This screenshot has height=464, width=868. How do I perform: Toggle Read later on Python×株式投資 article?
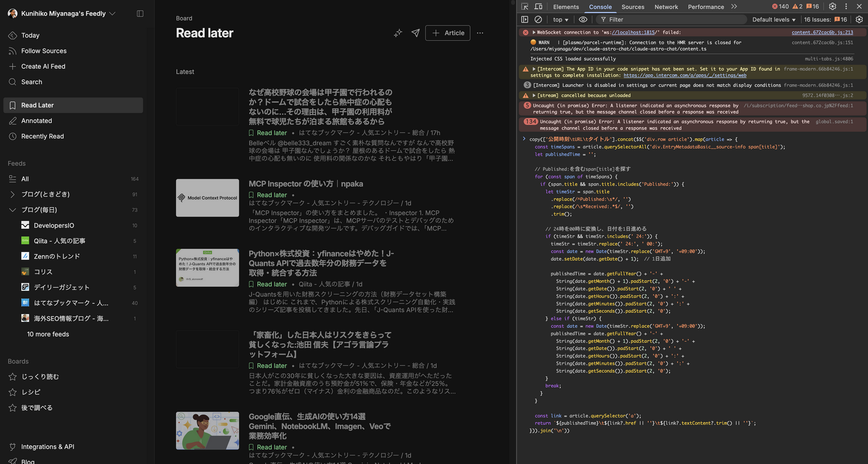point(268,284)
